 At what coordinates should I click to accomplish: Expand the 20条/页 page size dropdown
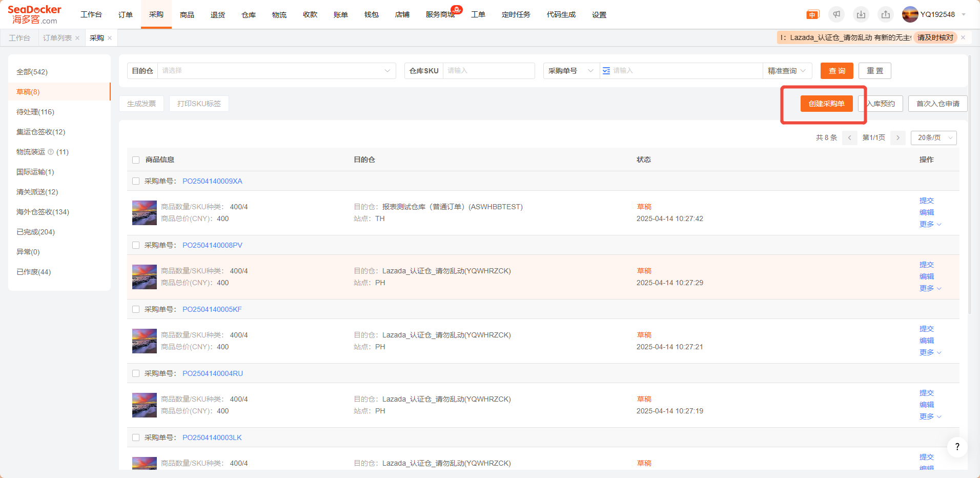click(933, 138)
